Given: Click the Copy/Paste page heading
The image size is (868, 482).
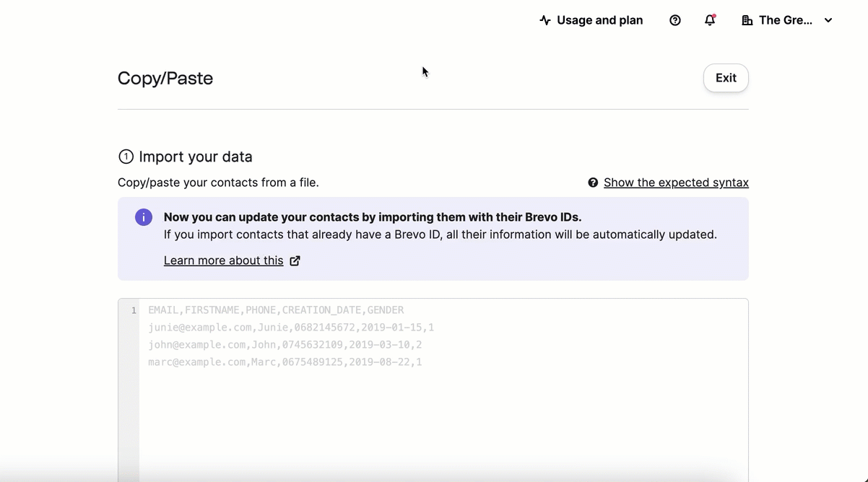Looking at the screenshot, I should 165,78.
